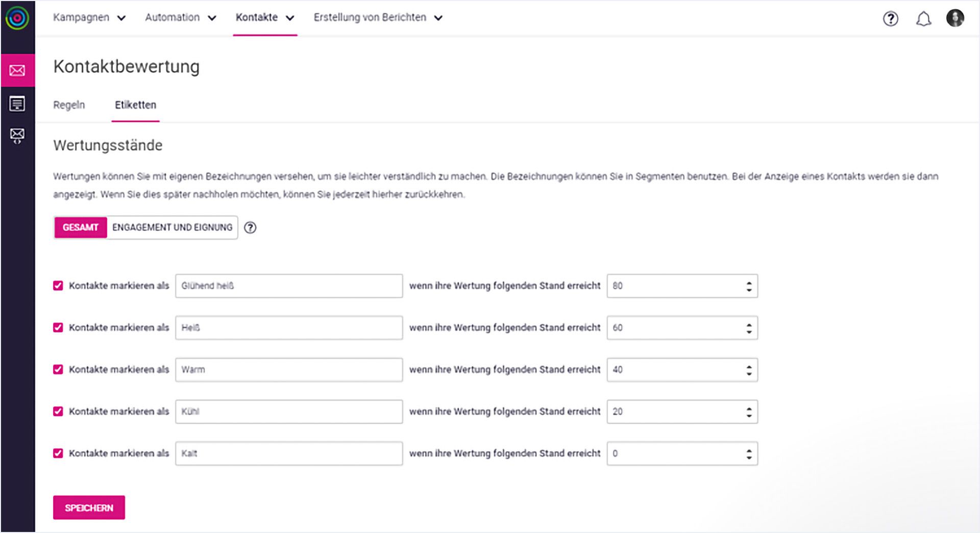Click into the Heiß label text field
The image size is (980, 533).
coord(288,327)
